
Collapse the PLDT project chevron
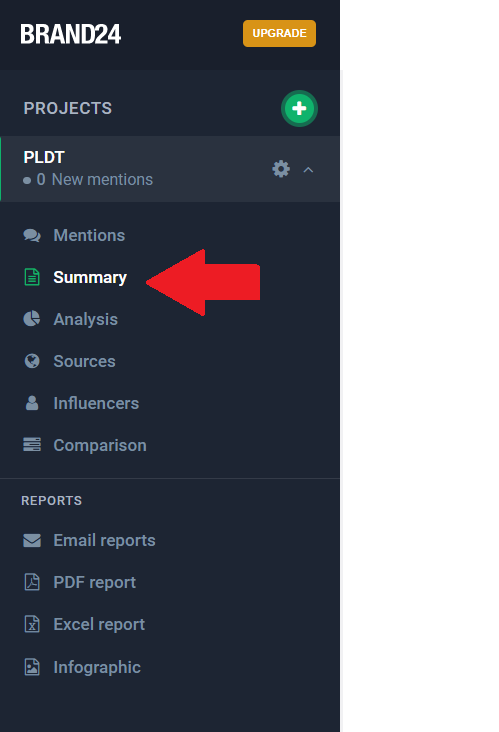coord(308,170)
